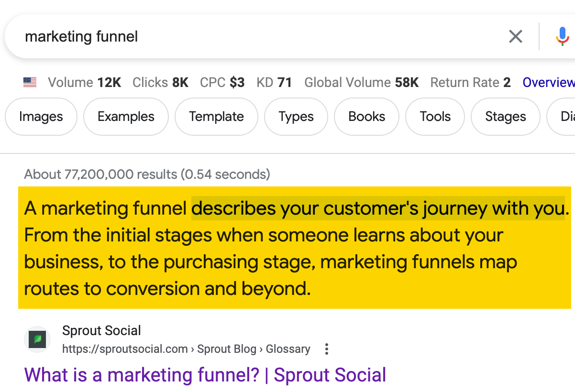Click the microphone voice search icon

coord(562,36)
